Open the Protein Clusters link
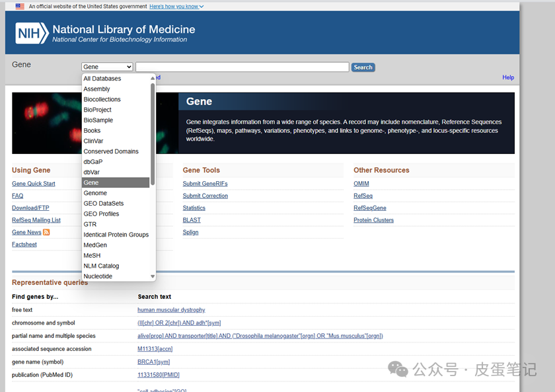Image resolution: width=555 pixels, height=392 pixels. pos(373,220)
